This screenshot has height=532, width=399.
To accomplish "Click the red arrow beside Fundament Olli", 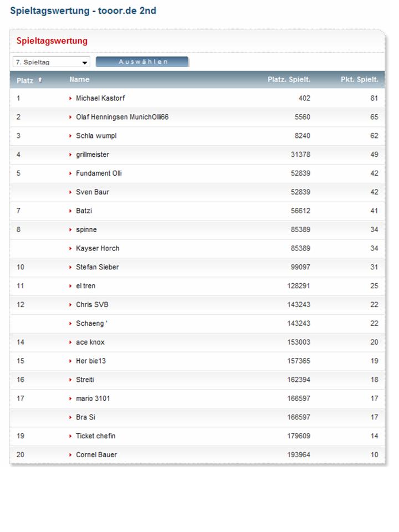I will (70, 173).
